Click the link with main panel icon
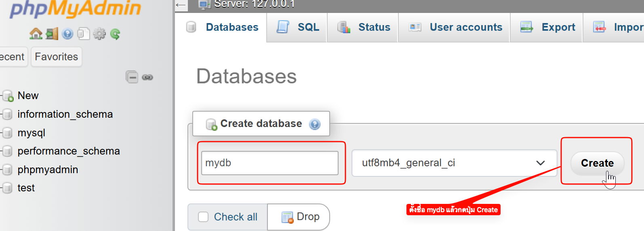Image resolution: width=644 pixels, height=231 pixels. (x=147, y=77)
